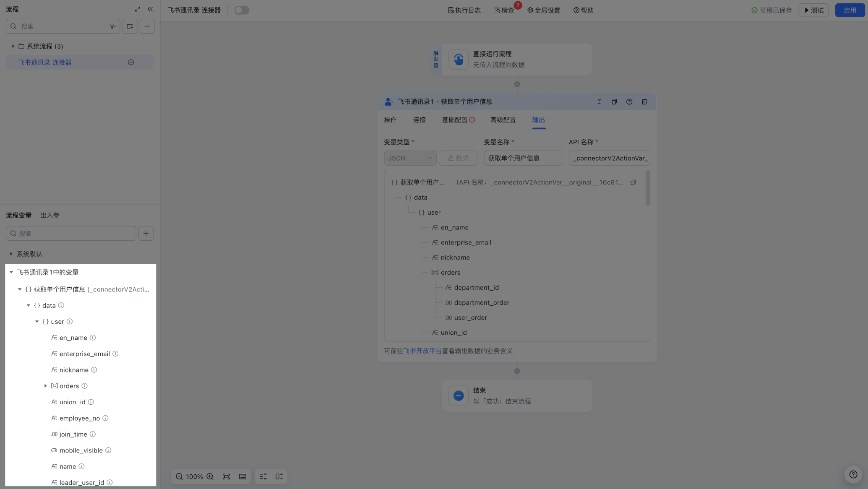This screenshot has width=868, height=489.
Task: Collapse the data variable node
Action: (x=29, y=305)
